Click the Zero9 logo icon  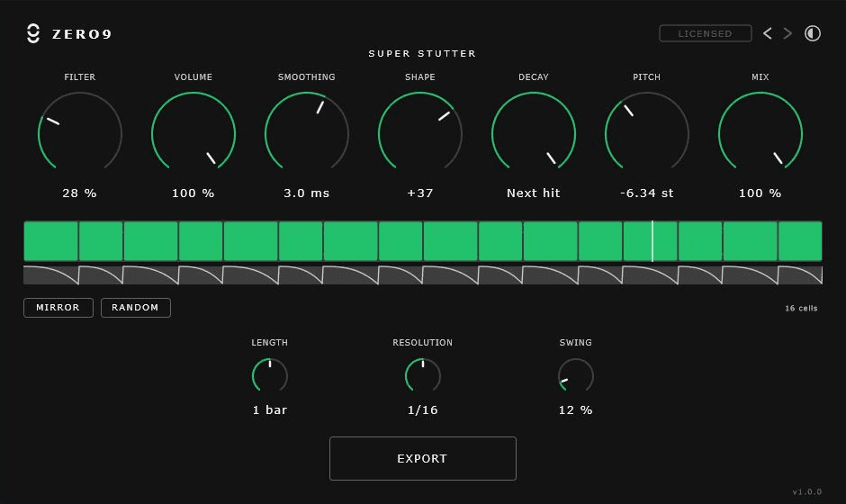tap(33, 33)
